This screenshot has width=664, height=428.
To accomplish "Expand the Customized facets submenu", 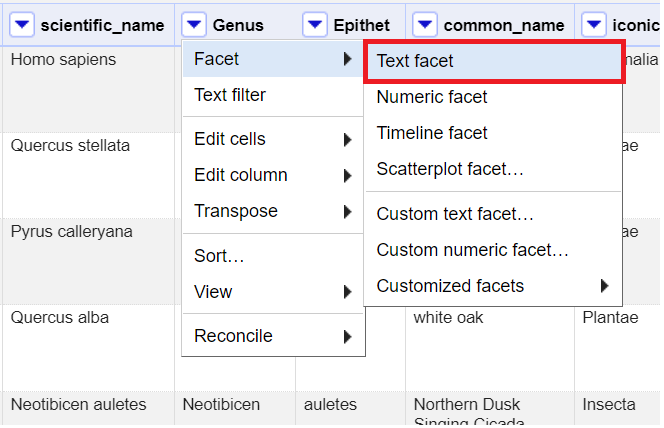I will tap(494, 286).
